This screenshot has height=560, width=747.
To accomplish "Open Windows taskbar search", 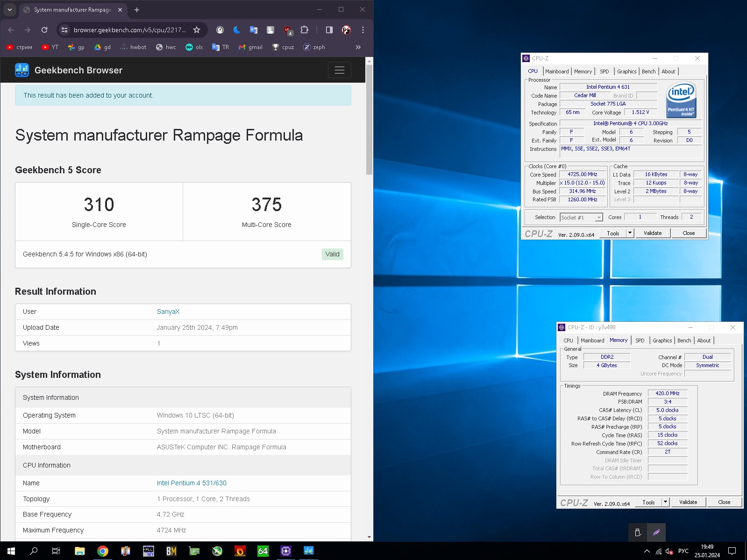I will [34, 551].
